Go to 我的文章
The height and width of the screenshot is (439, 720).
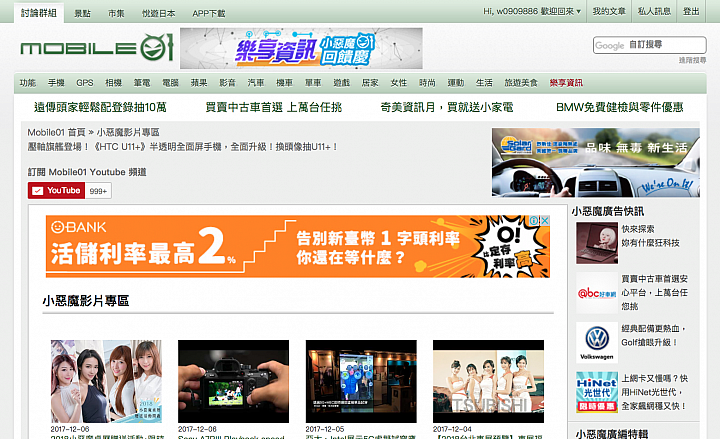(609, 11)
